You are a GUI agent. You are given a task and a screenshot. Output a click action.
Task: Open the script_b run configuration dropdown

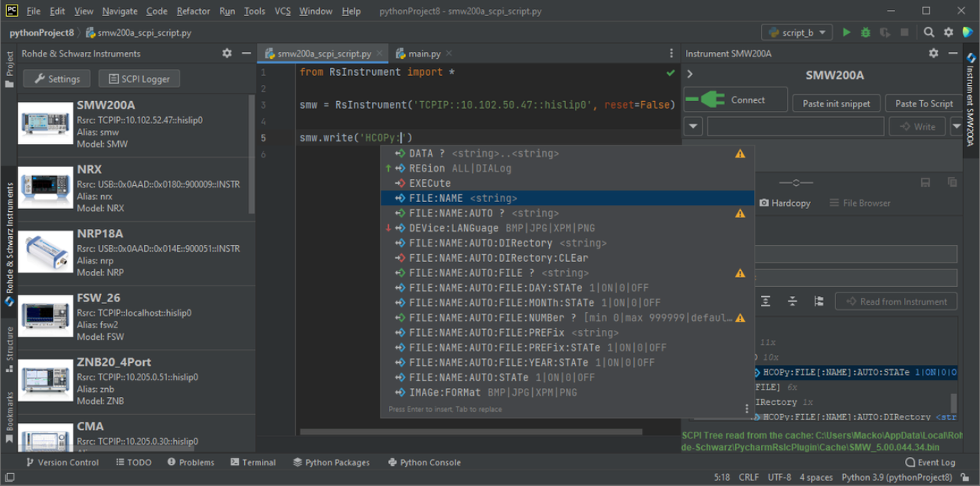[x=796, y=33]
